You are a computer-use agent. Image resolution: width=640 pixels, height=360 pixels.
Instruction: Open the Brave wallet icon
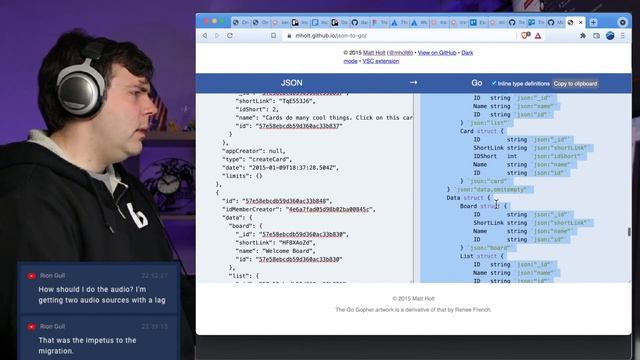point(596,36)
